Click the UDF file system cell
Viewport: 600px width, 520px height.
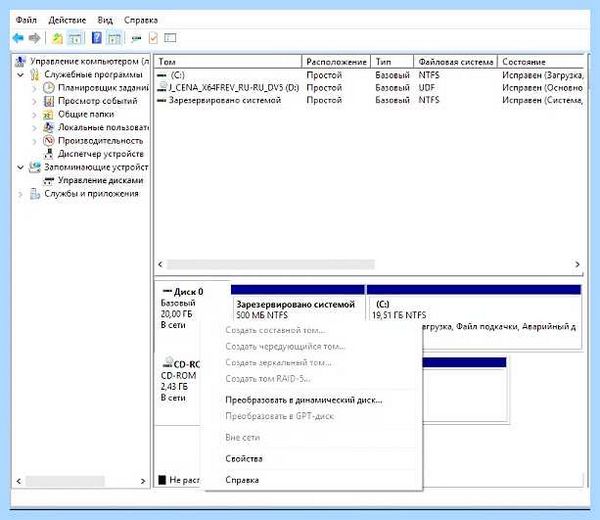click(x=427, y=88)
